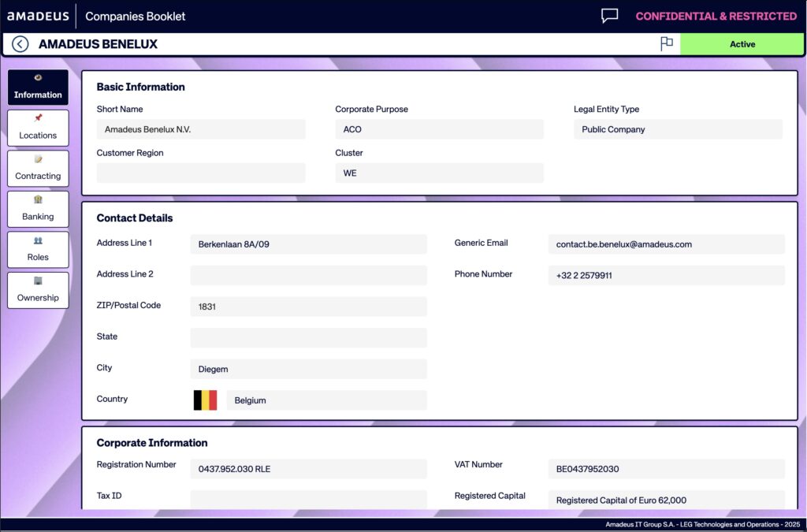The height and width of the screenshot is (532, 807).
Task: Click the ZIP/Postal Code field
Action: click(x=308, y=307)
